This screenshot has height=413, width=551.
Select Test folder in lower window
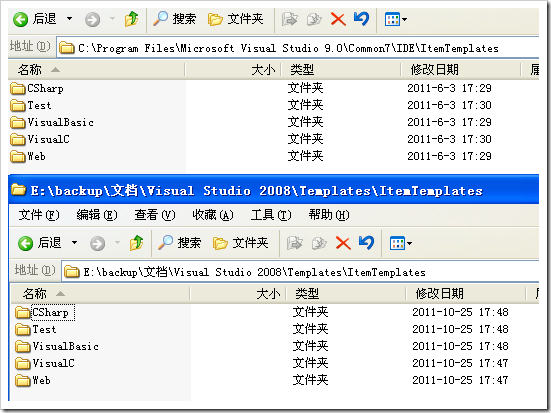[x=35, y=329]
